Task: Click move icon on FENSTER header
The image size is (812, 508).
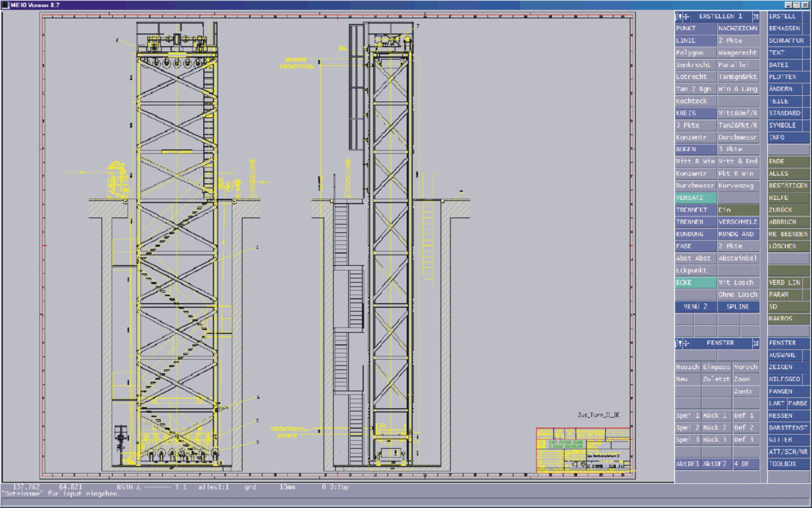Action: pos(686,343)
